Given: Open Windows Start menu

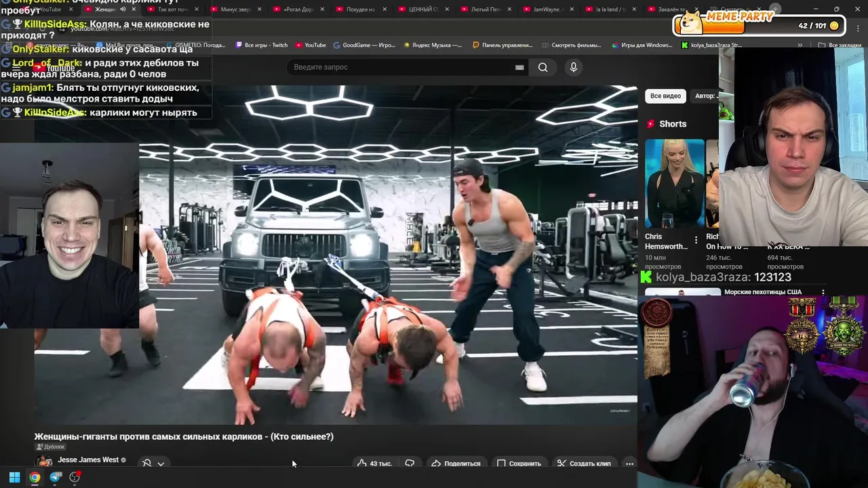Looking at the screenshot, I should tap(14, 477).
